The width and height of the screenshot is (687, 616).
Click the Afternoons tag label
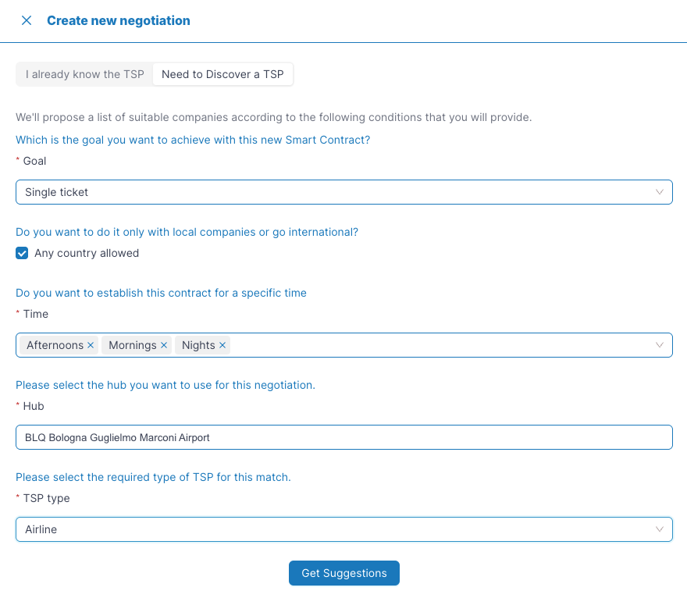click(x=55, y=345)
